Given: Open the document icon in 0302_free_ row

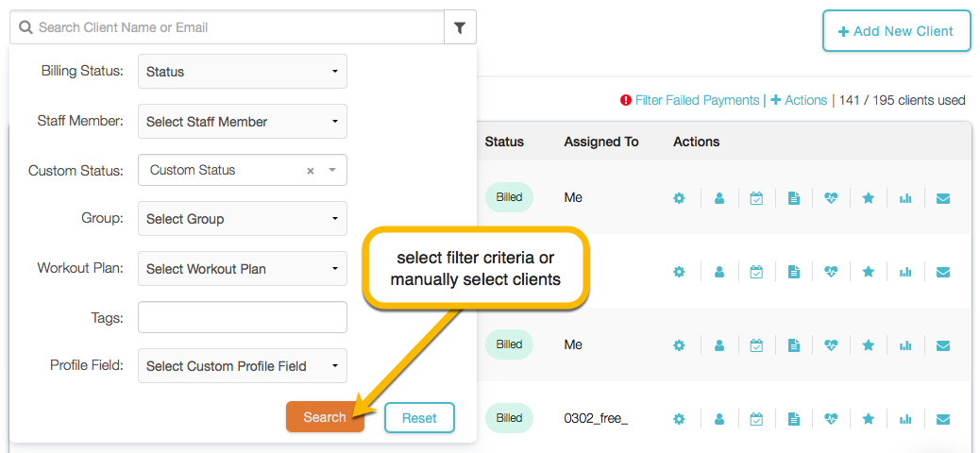Looking at the screenshot, I should tap(794, 418).
